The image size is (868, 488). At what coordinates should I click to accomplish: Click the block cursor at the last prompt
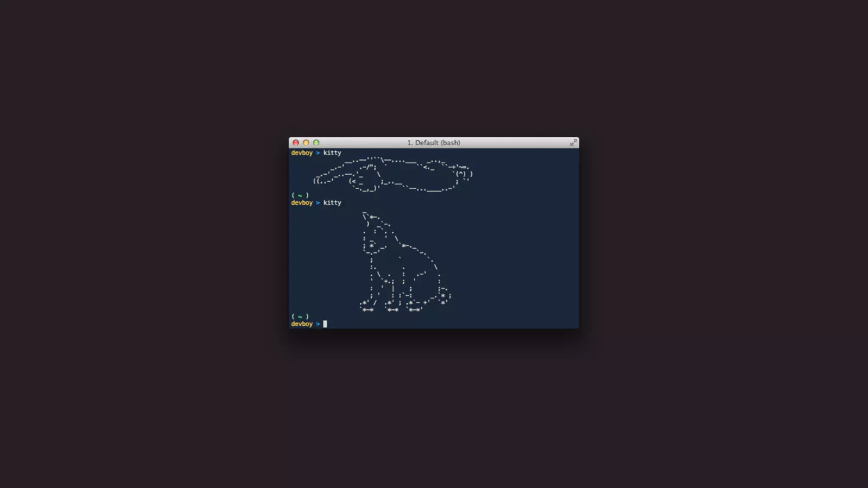point(325,324)
